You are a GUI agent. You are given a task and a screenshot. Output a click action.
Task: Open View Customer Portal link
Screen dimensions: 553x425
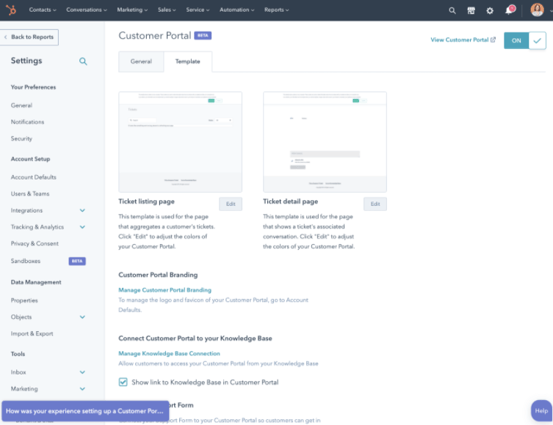pos(463,40)
